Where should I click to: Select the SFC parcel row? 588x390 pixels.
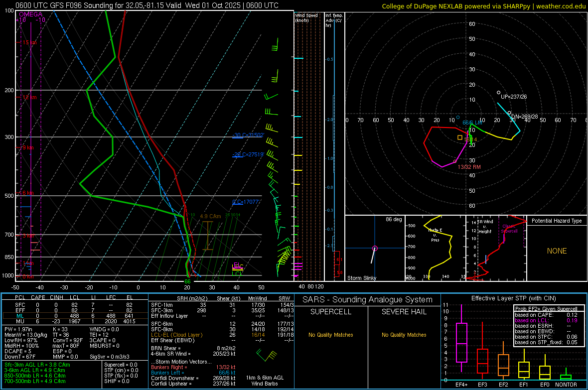pos(75,305)
